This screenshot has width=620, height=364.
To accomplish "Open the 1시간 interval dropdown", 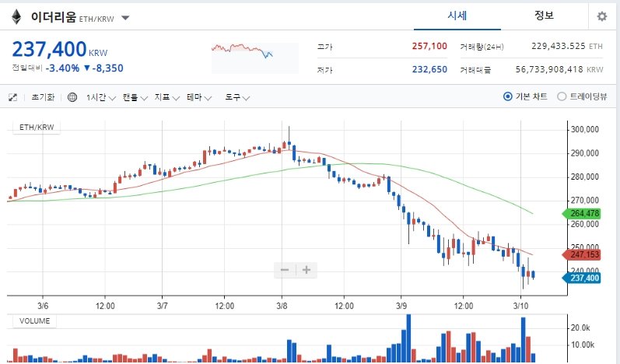I will (101, 97).
